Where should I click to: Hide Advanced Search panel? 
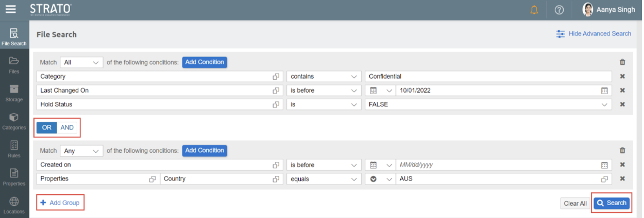[x=594, y=34]
